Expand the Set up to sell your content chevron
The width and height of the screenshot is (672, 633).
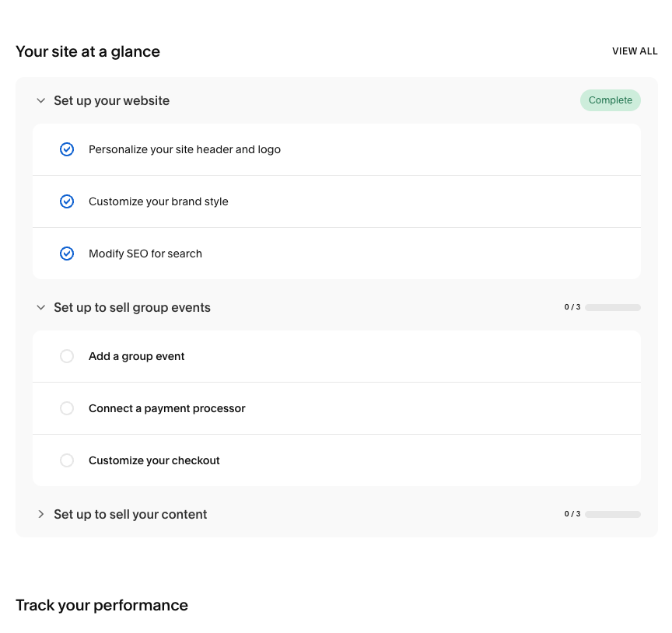(x=41, y=514)
